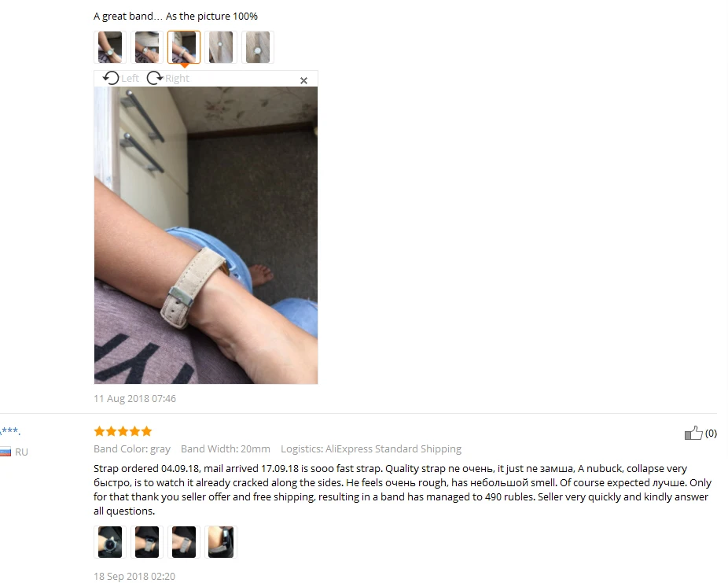Screen dimensions: 728x583
Task: Click the thumbs-up helpful icon
Action: pos(693,433)
